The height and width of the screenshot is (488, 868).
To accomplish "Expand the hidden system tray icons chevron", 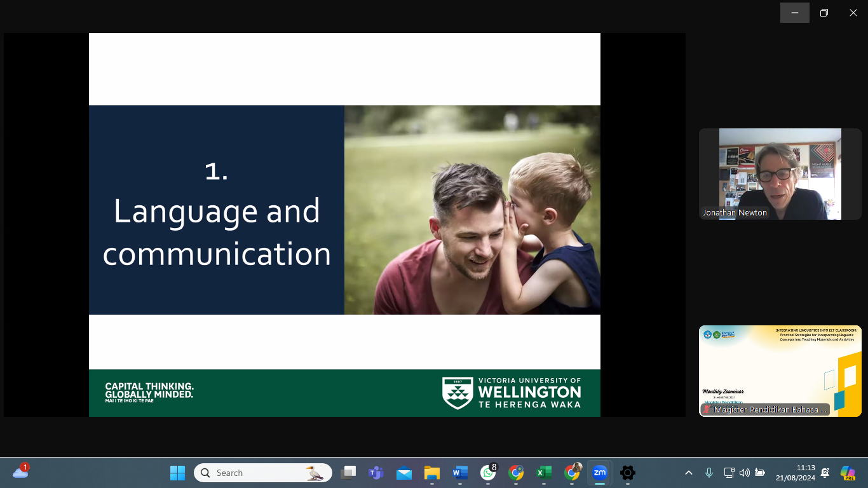I will click(688, 473).
